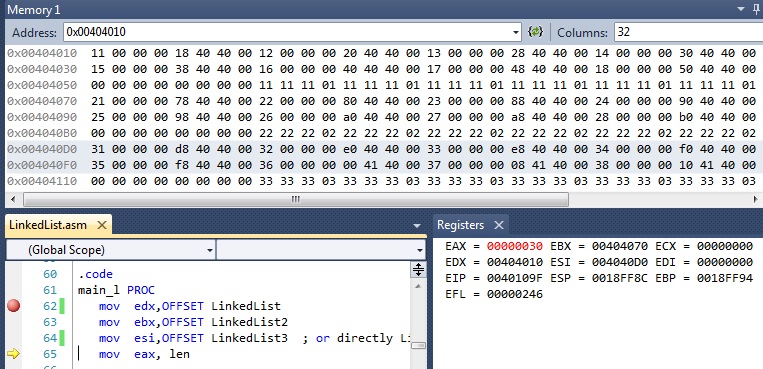
Task: Click the Columns input field
Action: click(689, 33)
